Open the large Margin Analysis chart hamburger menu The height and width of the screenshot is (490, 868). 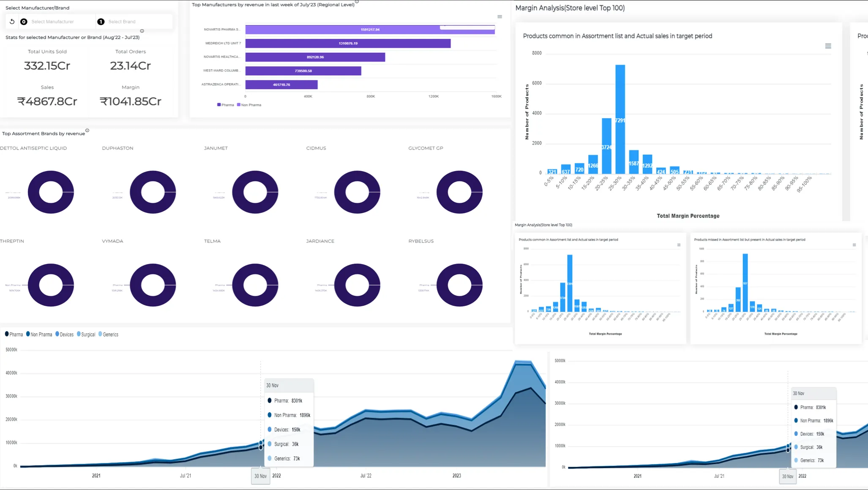pos(828,46)
